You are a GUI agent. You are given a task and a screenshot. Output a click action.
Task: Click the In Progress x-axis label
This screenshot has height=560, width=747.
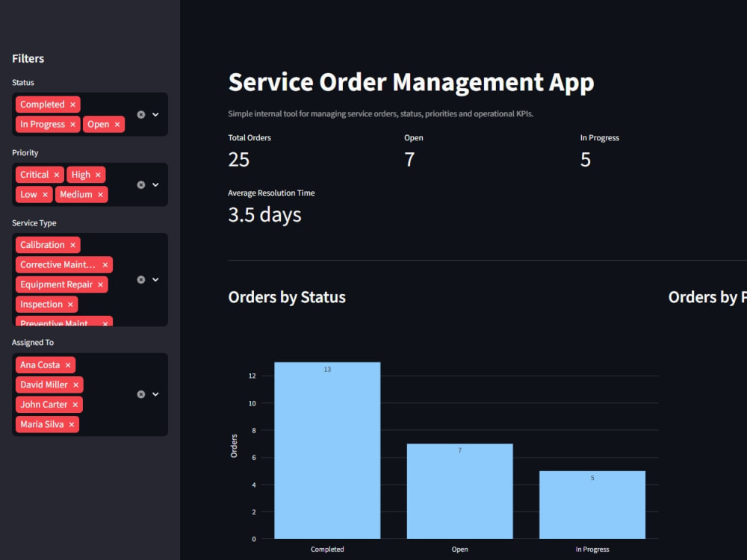click(592, 549)
